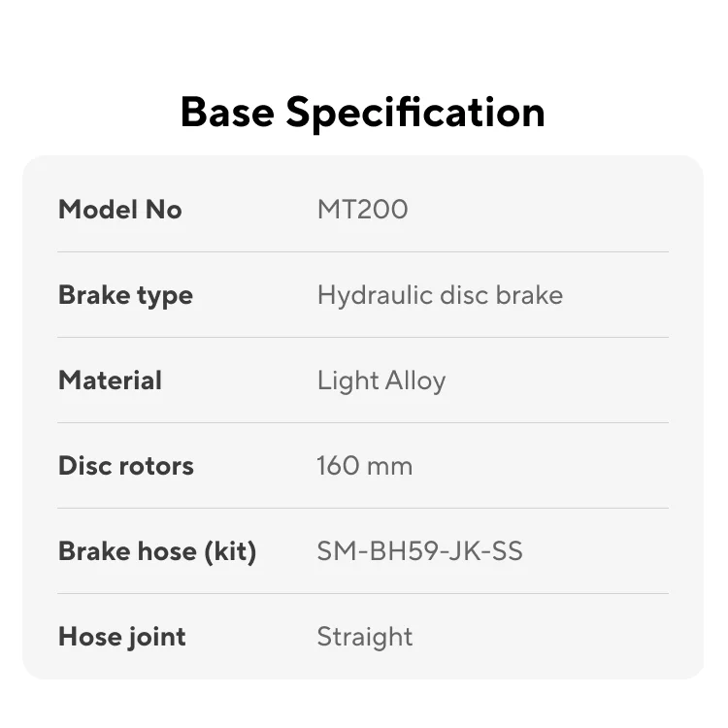Click the 'Model No' label

coord(120,210)
